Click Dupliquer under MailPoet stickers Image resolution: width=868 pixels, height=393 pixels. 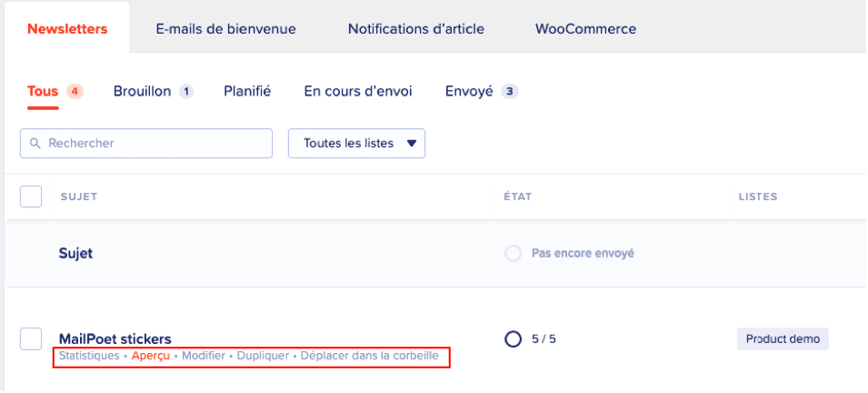click(263, 357)
